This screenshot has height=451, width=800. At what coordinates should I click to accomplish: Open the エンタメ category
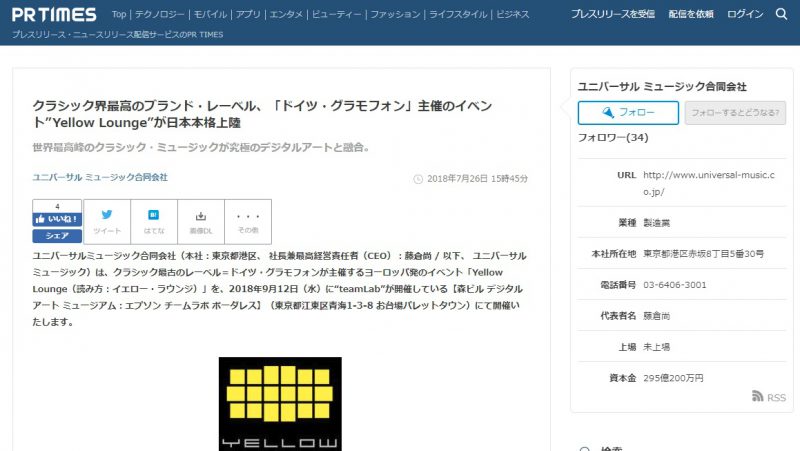[286, 14]
